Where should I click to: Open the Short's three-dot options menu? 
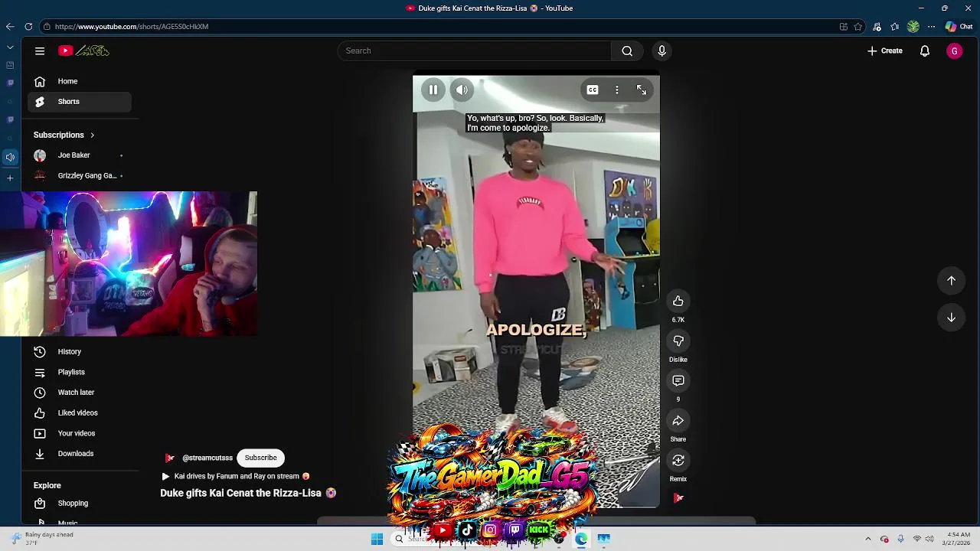[x=617, y=90]
